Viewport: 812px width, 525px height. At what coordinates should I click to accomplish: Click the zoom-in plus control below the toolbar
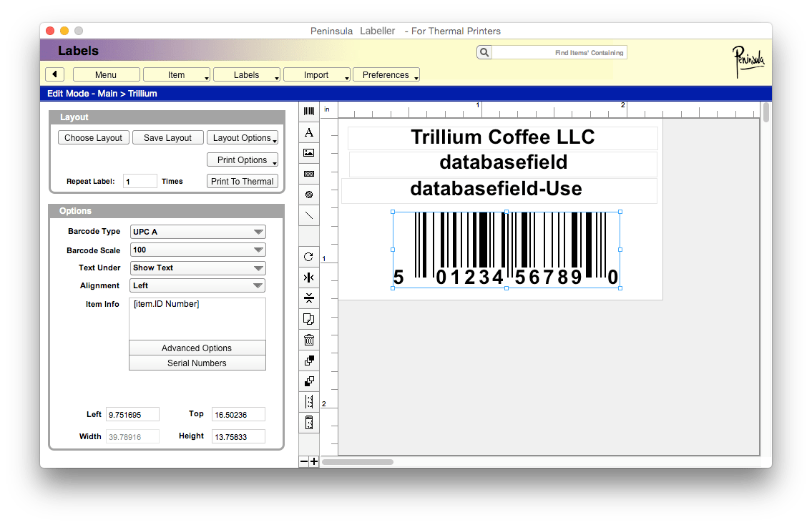coord(315,461)
